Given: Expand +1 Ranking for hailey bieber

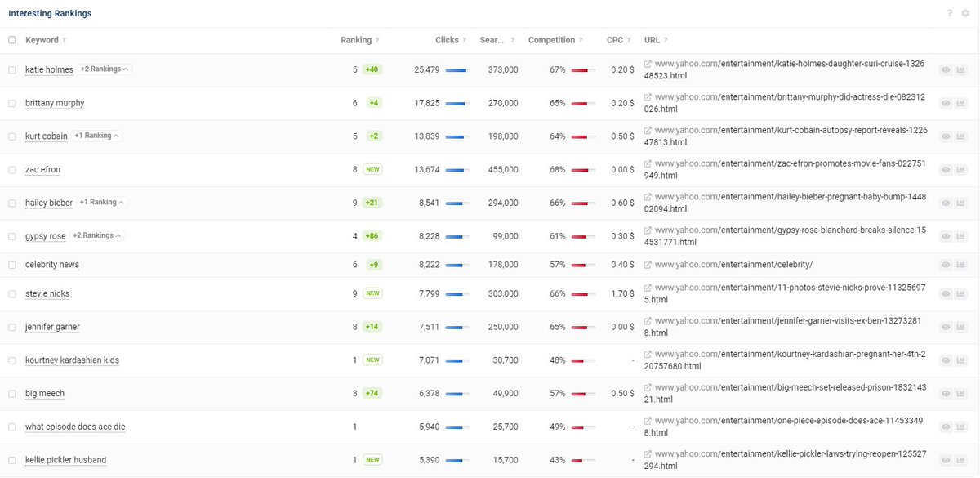Looking at the screenshot, I should tap(102, 202).
